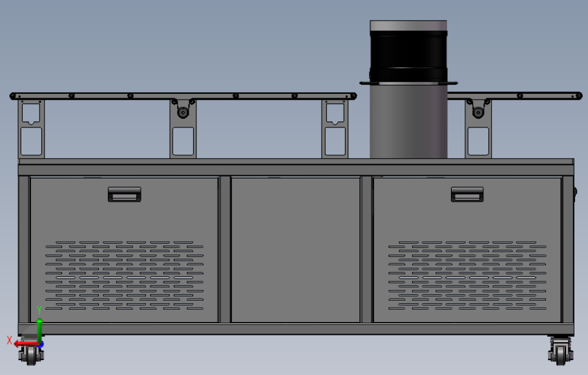Viewport: 588px width, 375px height.
Task: Click the light gray top cap of the cylinder
Action: coord(408,25)
